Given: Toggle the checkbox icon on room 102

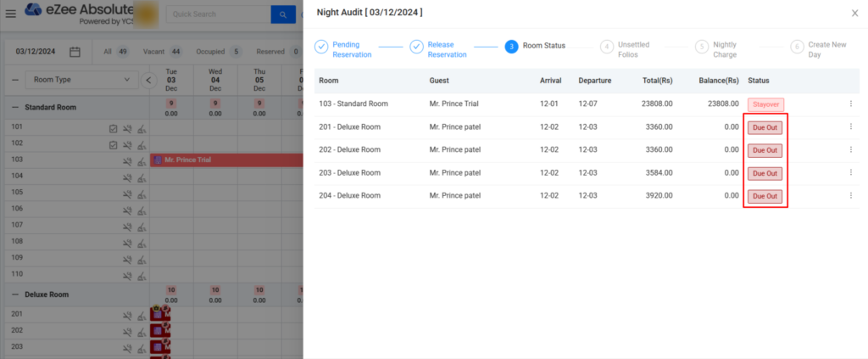Looking at the screenshot, I should (113, 144).
